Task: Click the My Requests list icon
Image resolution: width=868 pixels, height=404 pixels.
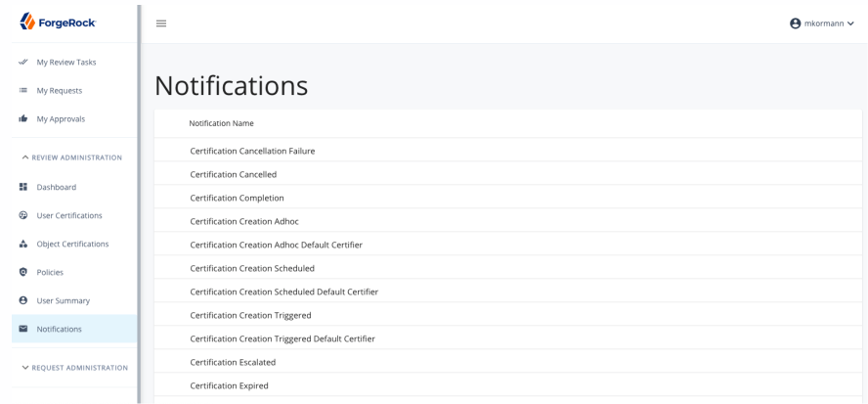Action: pos(23,90)
